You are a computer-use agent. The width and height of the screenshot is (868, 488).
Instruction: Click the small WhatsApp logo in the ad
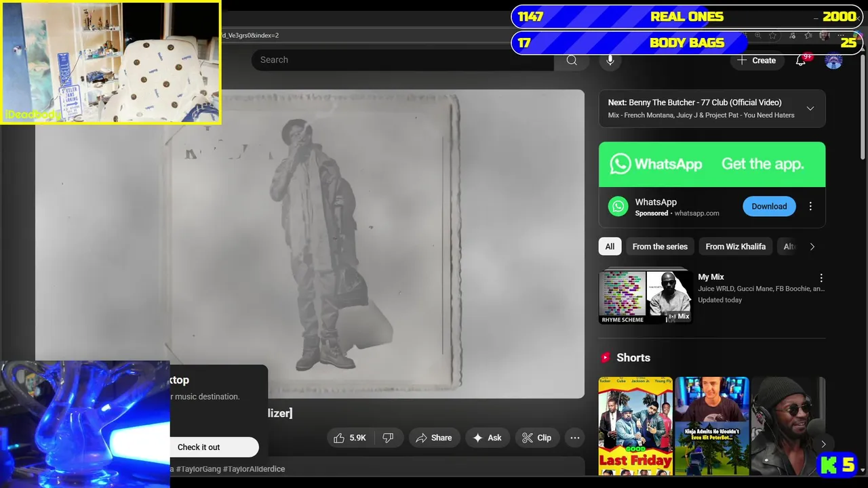click(x=618, y=207)
